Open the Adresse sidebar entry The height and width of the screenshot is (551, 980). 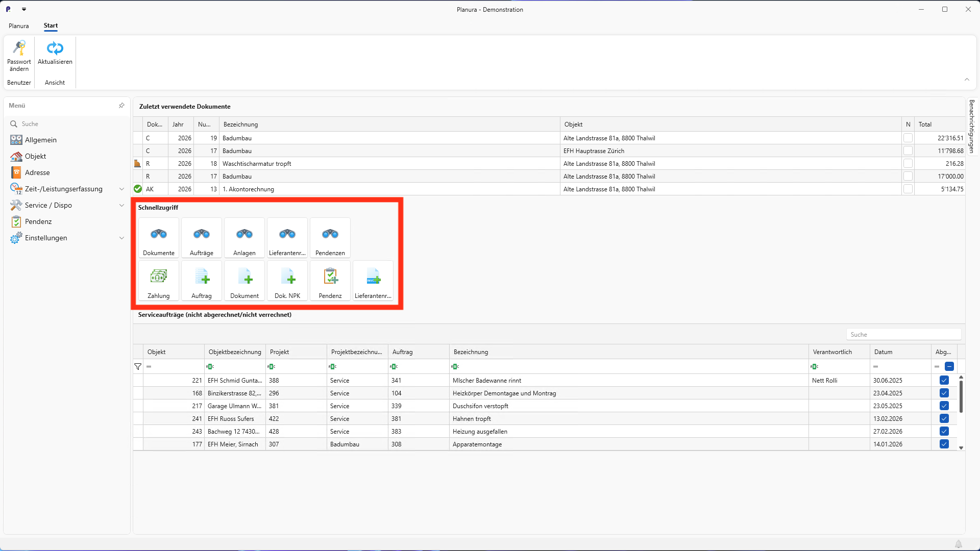38,172
